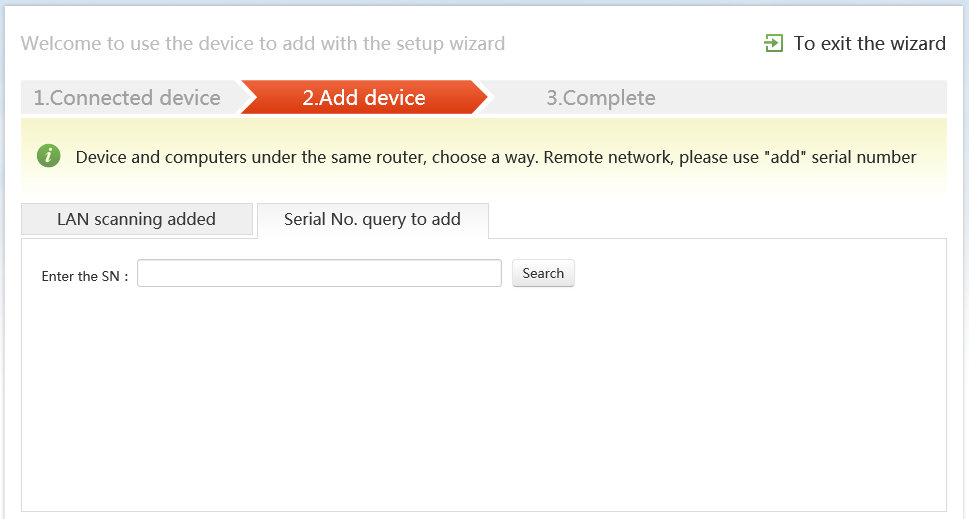Viewport: 969px width, 519px height.
Task: Select the Serial No. query to add tab
Action: click(372, 219)
